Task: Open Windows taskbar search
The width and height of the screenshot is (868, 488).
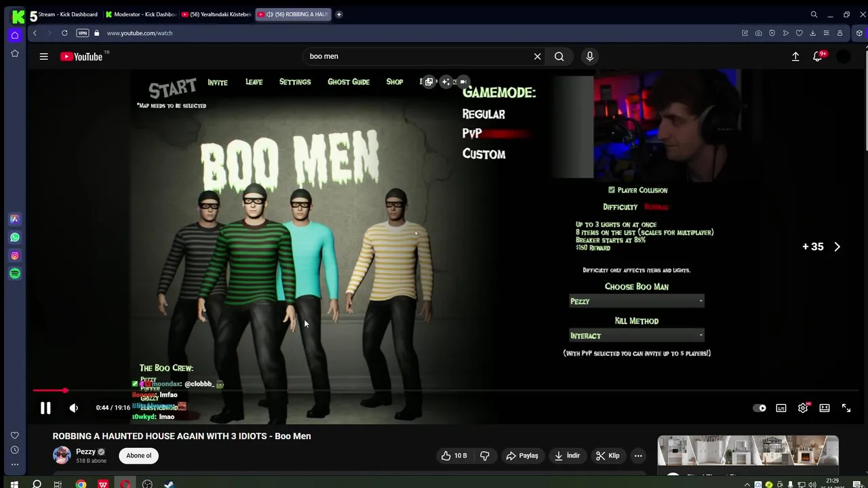Action: 37,484
